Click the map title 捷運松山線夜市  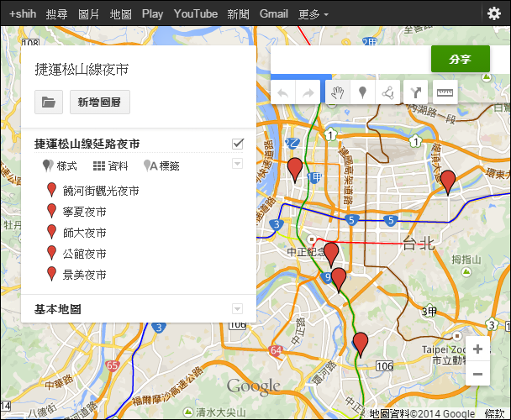pyautogui.click(x=82, y=70)
